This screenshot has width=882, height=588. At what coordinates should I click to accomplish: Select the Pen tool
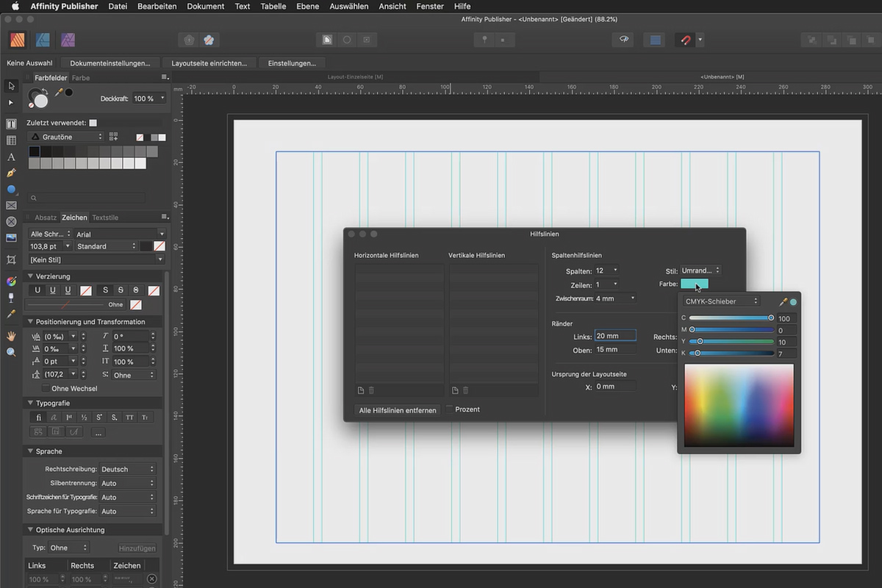[11, 173]
